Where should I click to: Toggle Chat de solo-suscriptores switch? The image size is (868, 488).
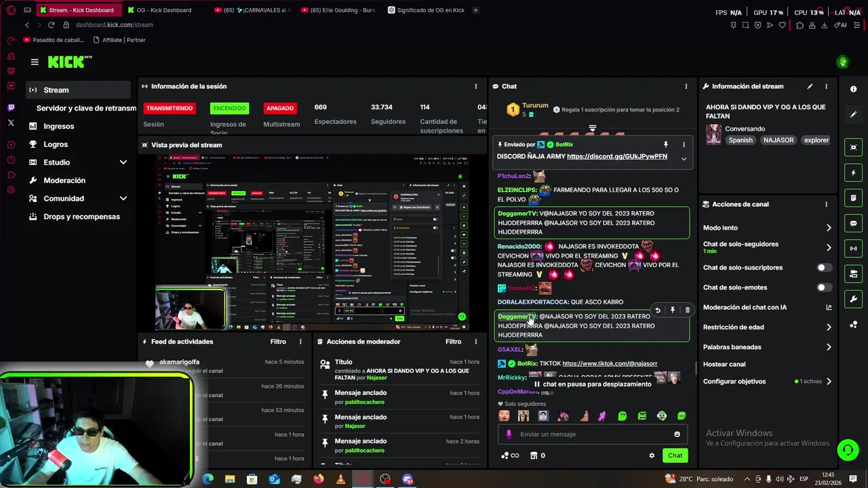click(x=824, y=268)
